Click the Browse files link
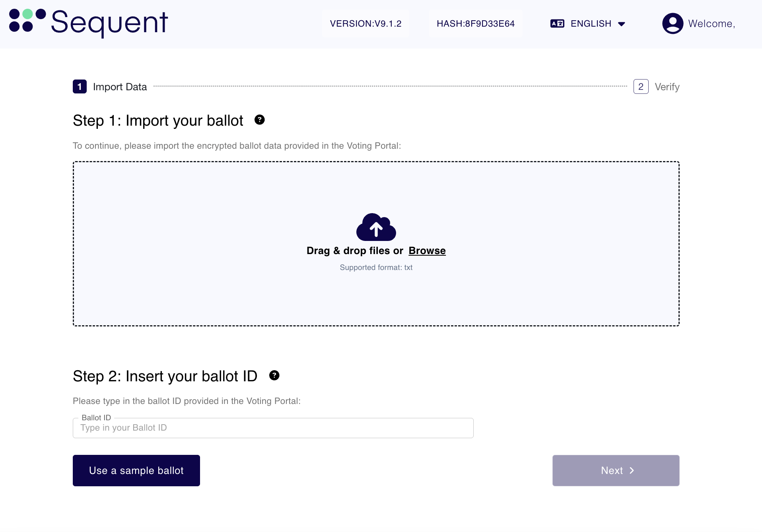762x532 pixels. [427, 250]
